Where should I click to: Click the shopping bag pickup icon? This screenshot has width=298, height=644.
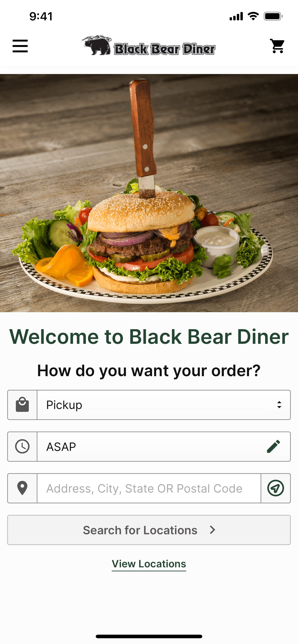(x=22, y=405)
